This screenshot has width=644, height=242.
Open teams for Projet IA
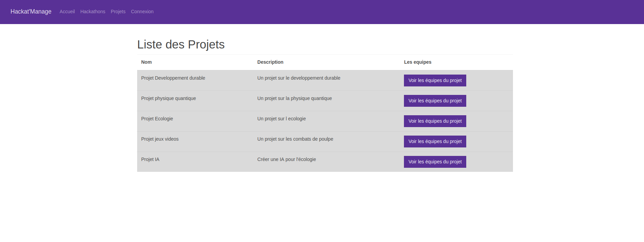tap(435, 162)
